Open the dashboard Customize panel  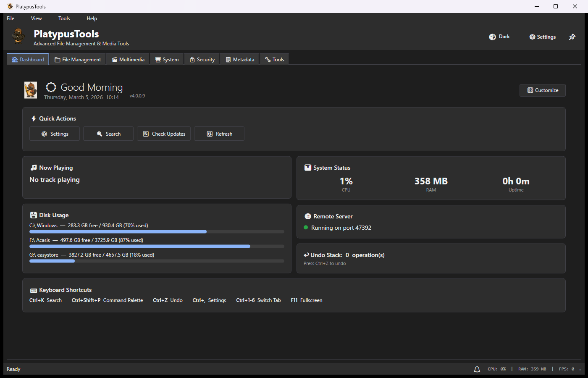coord(542,90)
